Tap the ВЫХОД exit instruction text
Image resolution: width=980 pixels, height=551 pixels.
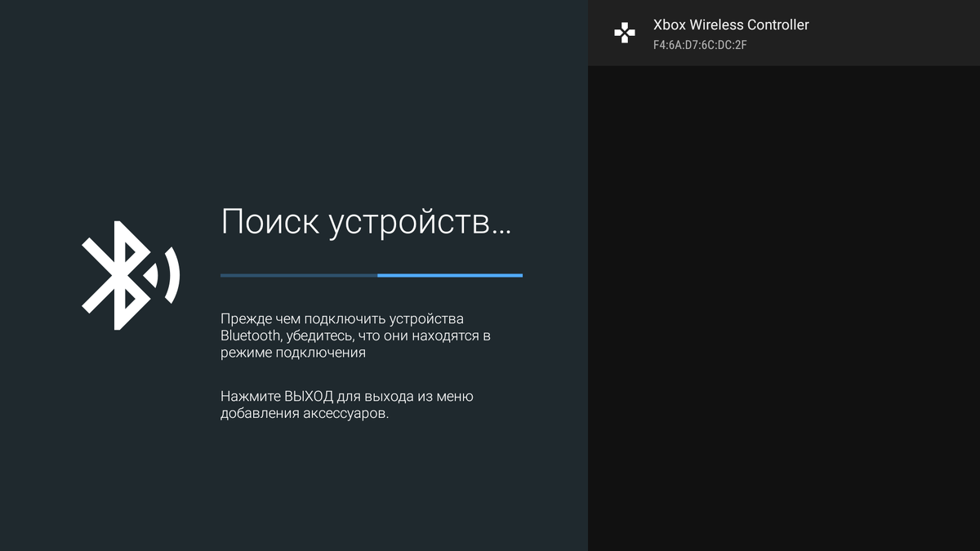(x=347, y=404)
